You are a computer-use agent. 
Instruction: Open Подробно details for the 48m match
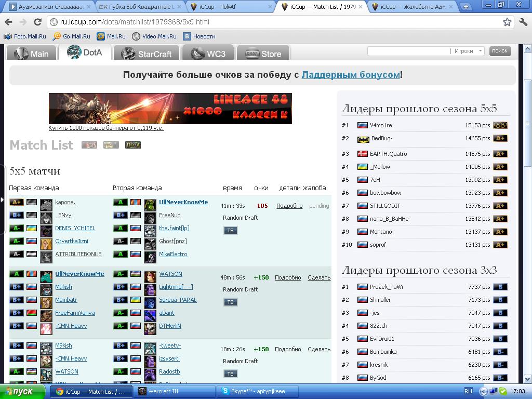[288, 277]
